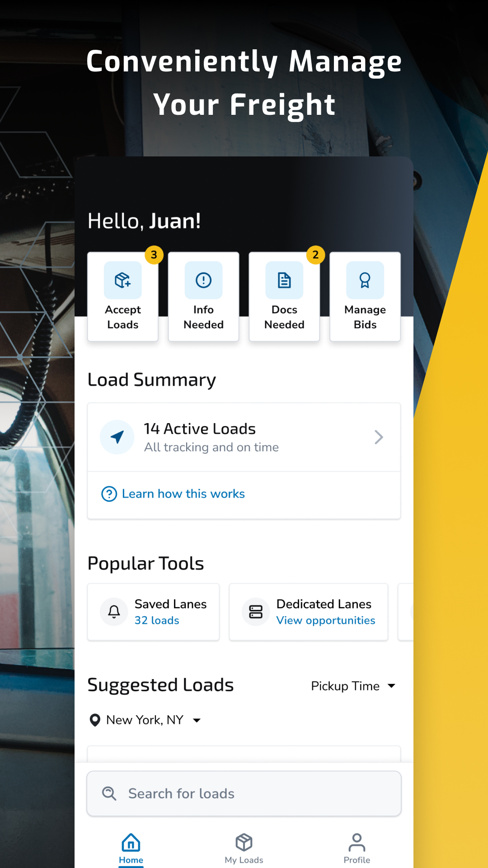Viewport: 488px width, 868px height.
Task: Click All tracking and on time text
Action: (x=211, y=447)
